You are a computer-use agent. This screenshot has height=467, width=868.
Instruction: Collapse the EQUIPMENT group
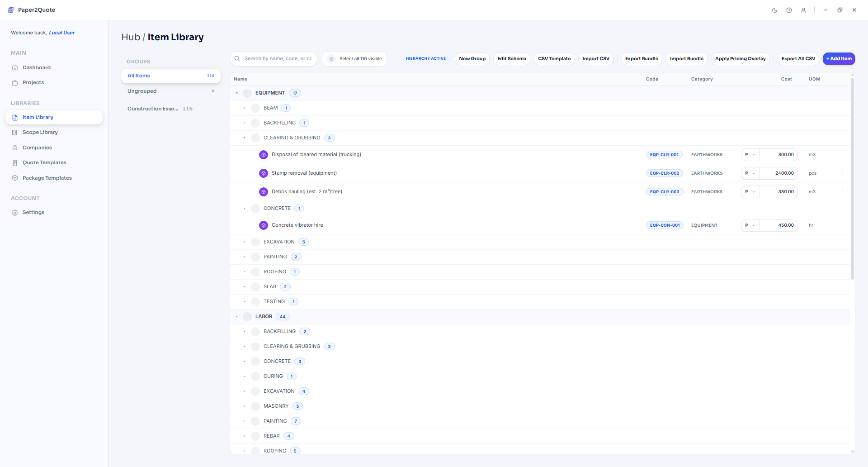236,93
